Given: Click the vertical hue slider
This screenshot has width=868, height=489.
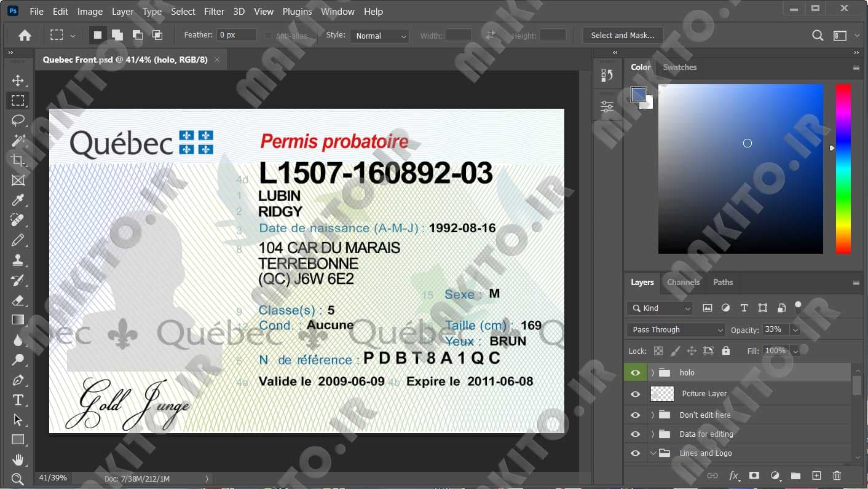Looking at the screenshot, I should tap(843, 168).
